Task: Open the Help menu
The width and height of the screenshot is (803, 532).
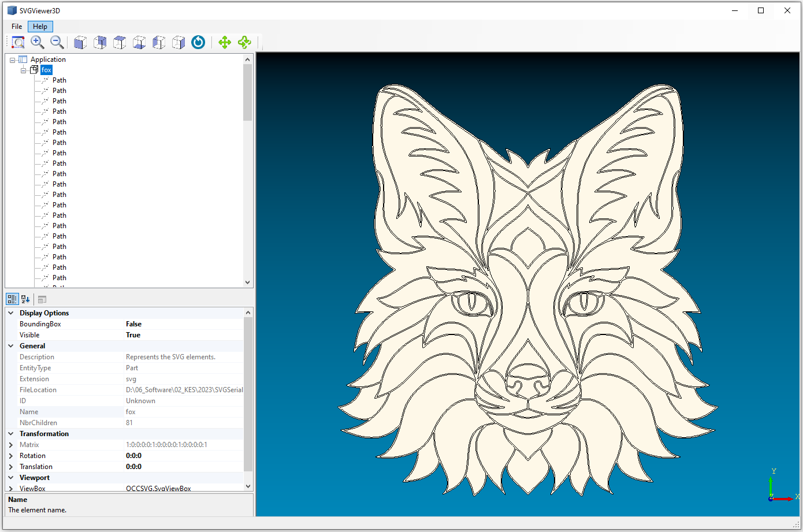Action: [40, 27]
